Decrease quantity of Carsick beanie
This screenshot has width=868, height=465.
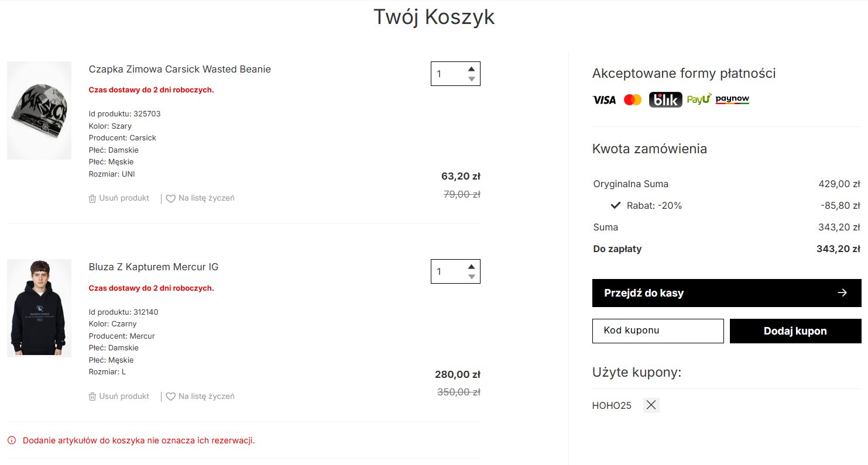point(471,79)
